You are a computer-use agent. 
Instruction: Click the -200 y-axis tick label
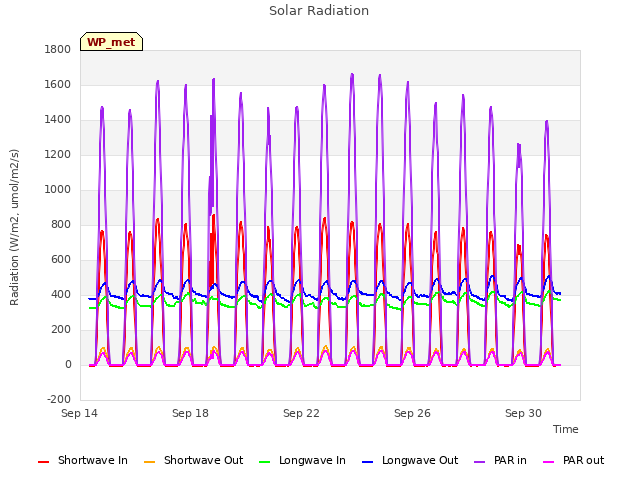pos(59,399)
